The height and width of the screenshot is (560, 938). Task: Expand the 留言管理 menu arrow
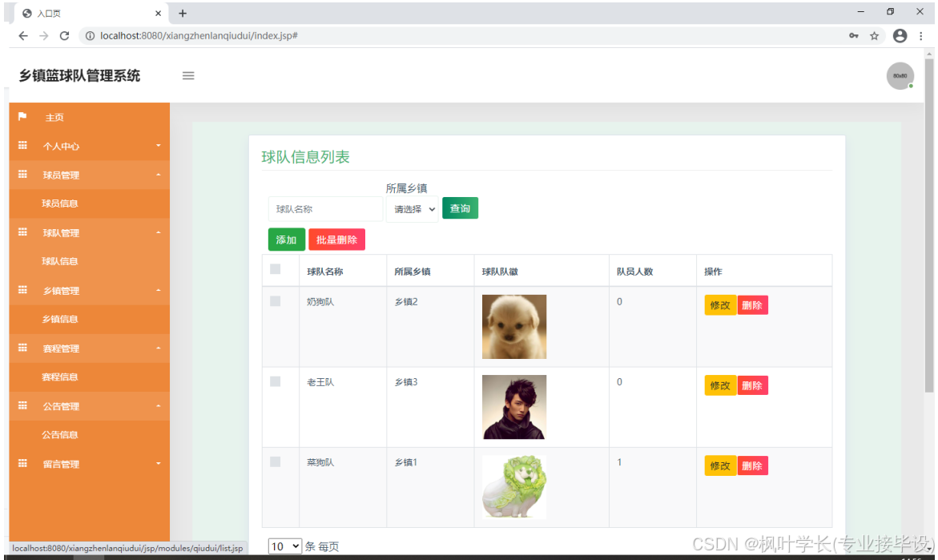(x=159, y=463)
